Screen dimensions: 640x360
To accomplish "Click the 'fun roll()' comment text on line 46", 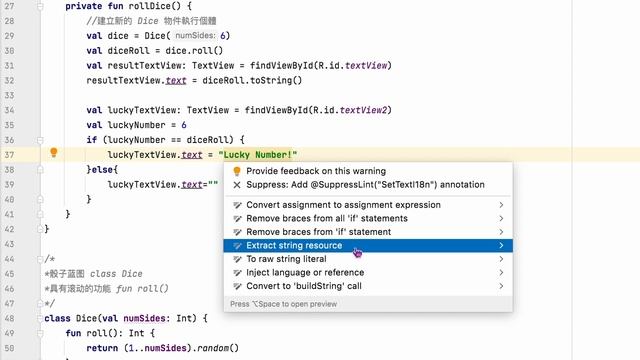I will tap(142, 289).
